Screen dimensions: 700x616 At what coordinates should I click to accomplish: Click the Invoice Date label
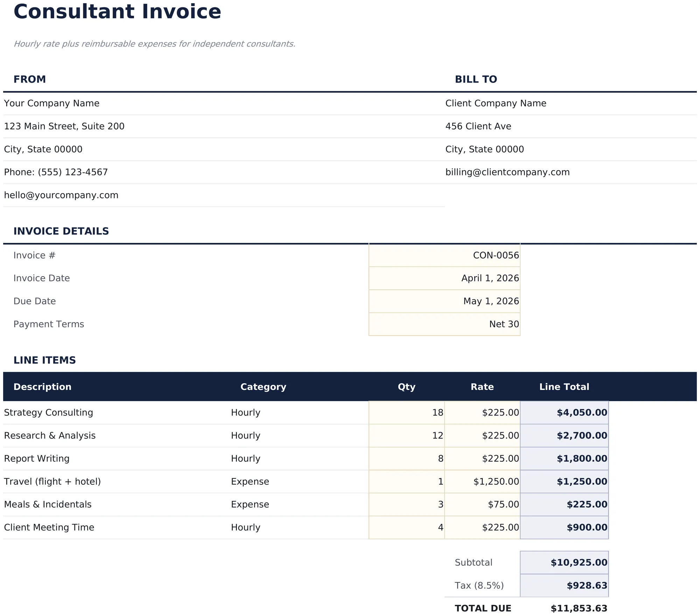42,278
